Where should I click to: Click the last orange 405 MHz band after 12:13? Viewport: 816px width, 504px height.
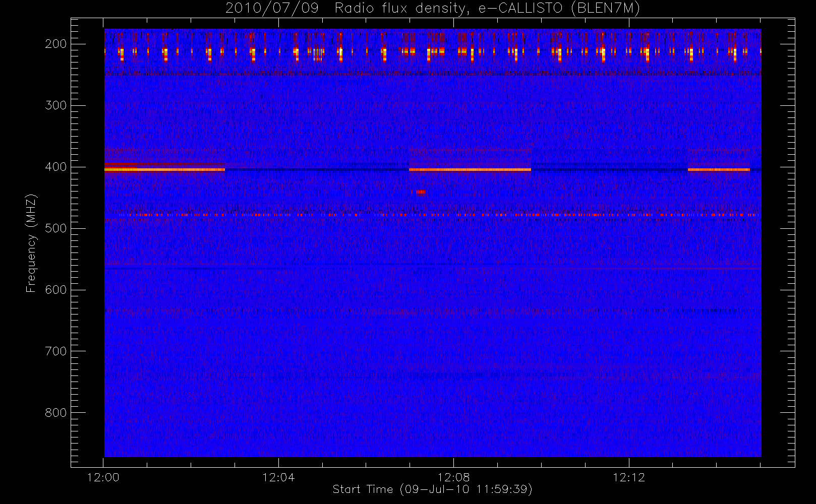719,170
